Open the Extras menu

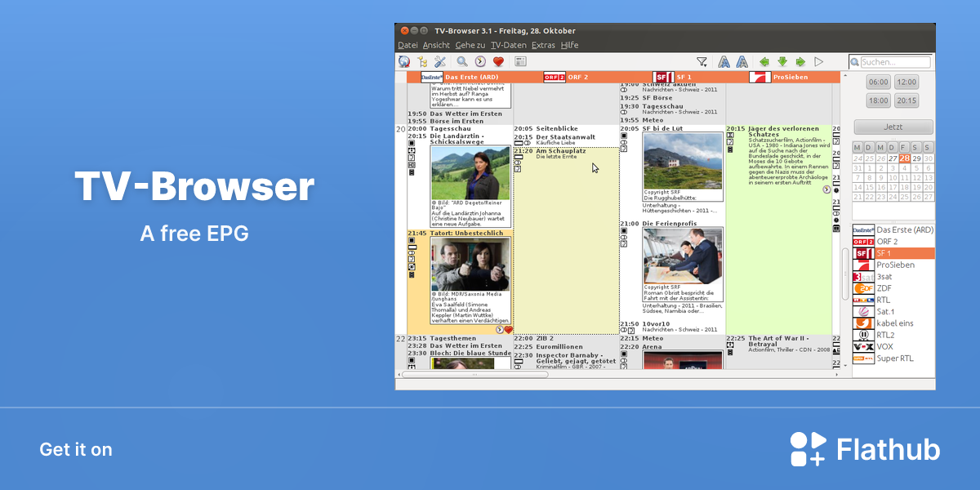tap(543, 45)
